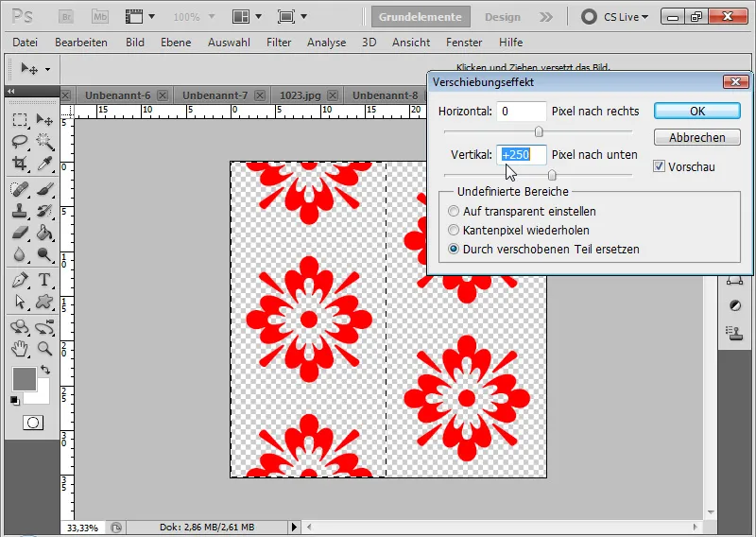756x537 pixels.
Task: Open the Datei menu
Action: point(26,43)
